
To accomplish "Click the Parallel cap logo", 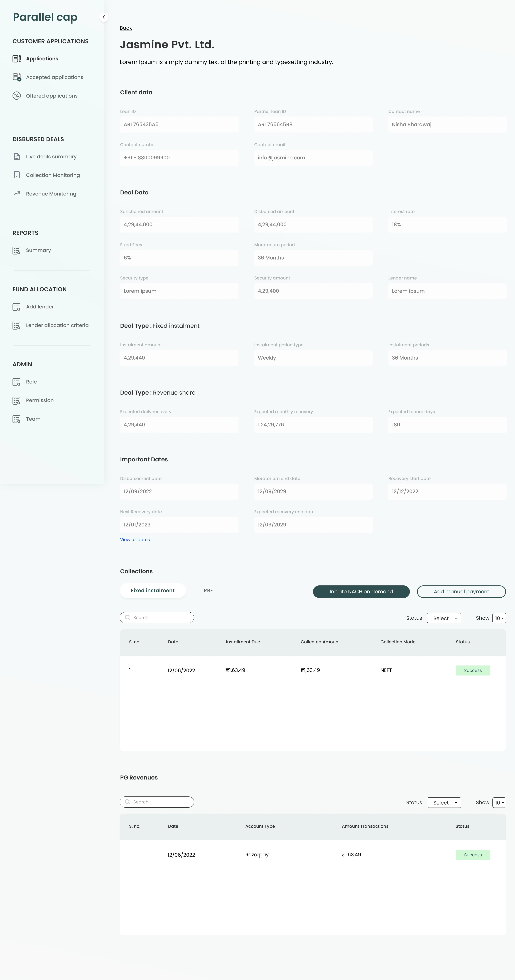I will pyautogui.click(x=45, y=17).
